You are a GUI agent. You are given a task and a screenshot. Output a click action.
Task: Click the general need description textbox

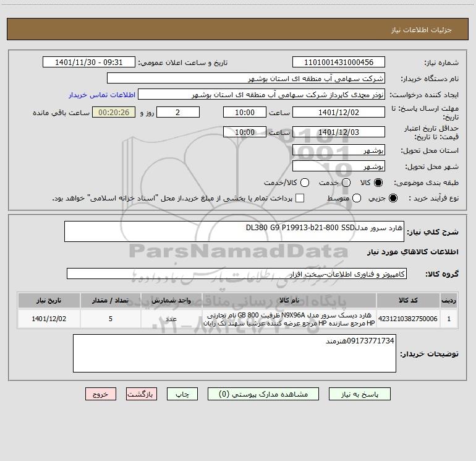coord(234,231)
